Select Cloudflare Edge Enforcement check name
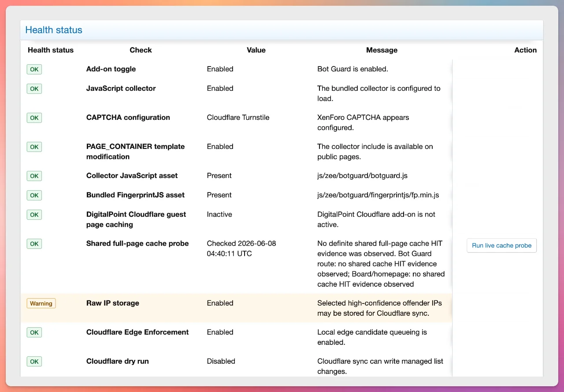The width and height of the screenshot is (564, 392). click(137, 332)
